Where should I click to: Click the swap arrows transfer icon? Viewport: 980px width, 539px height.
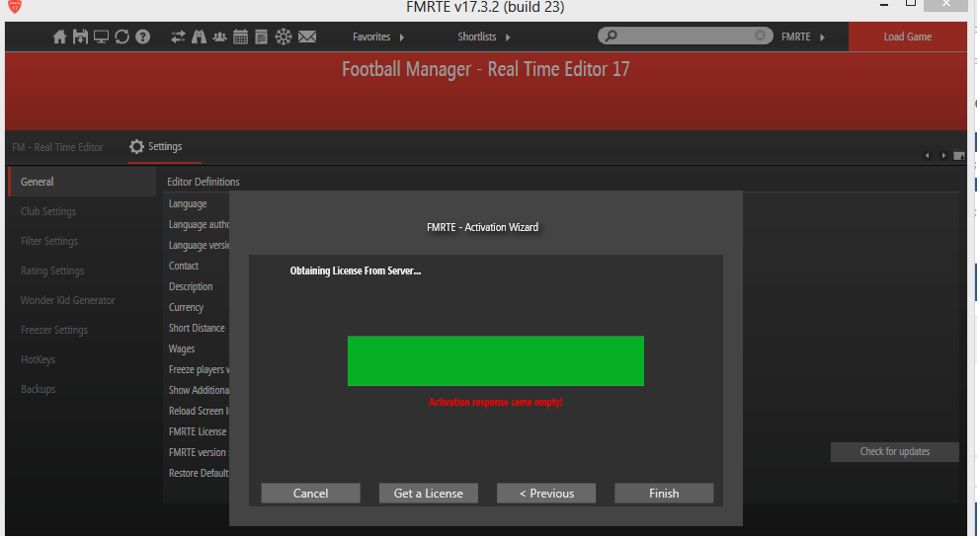[x=178, y=37]
